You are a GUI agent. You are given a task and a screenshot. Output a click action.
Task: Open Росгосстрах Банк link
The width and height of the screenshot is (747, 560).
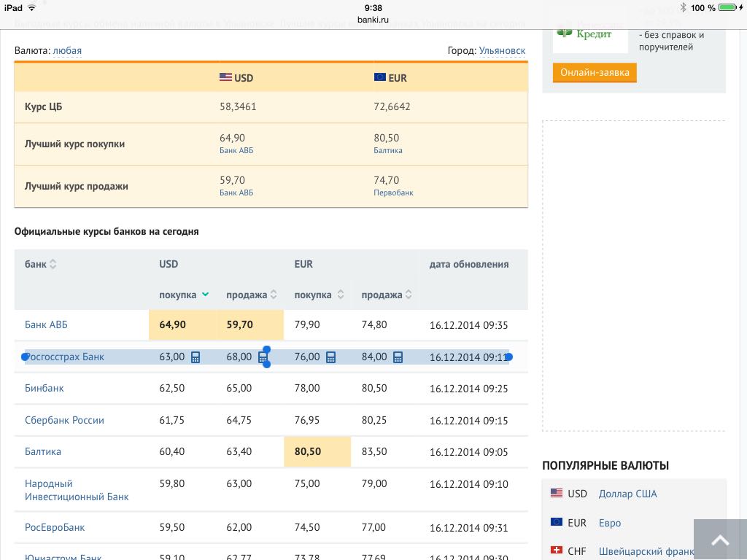pyautogui.click(x=64, y=357)
